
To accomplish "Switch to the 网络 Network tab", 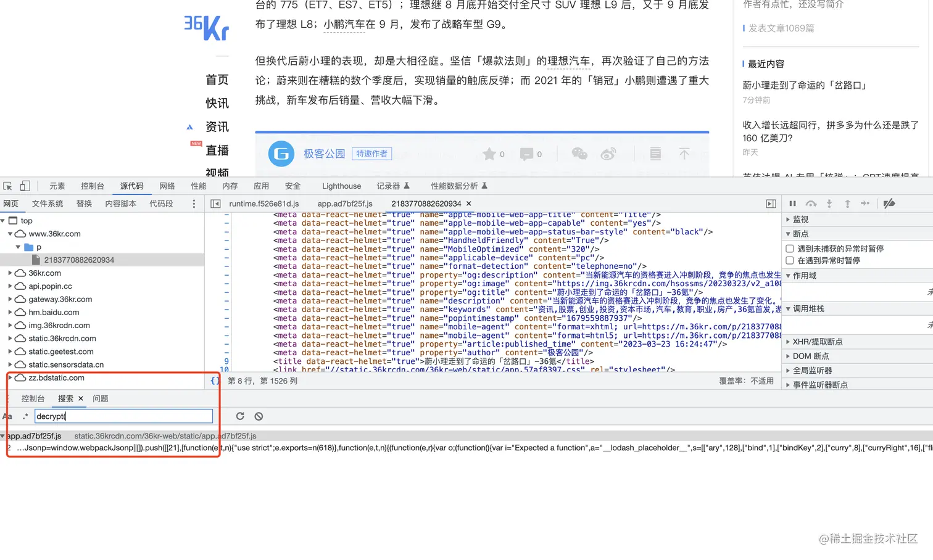I will point(167,186).
